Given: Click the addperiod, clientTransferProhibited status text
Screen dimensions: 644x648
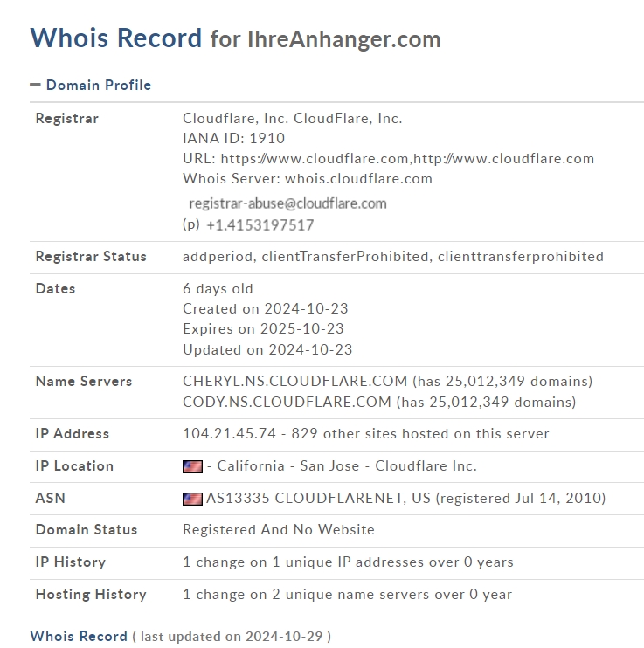Looking at the screenshot, I should click(393, 257).
